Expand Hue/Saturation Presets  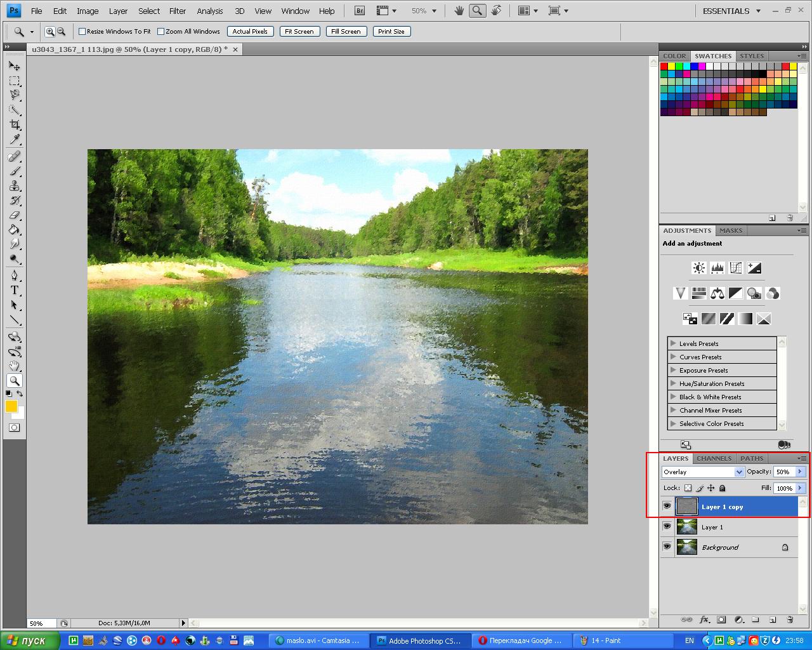pos(673,383)
